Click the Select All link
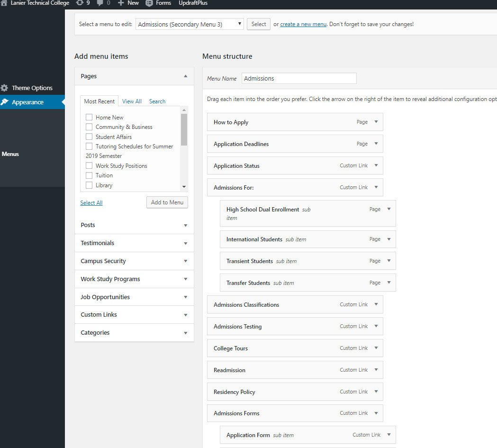 pyautogui.click(x=91, y=202)
